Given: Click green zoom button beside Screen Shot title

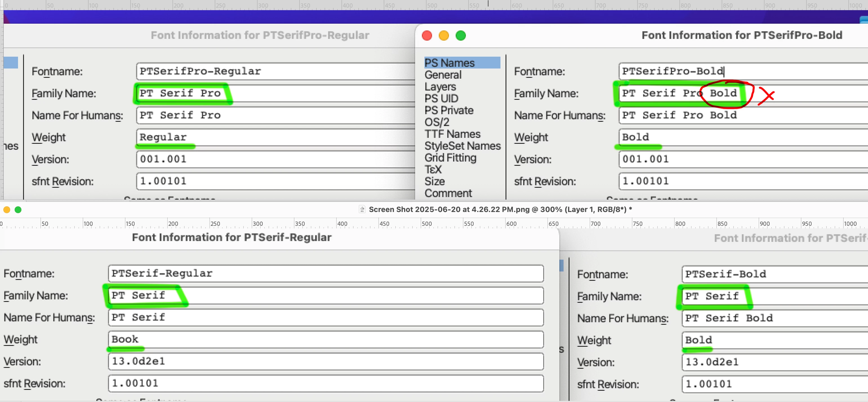Looking at the screenshot, I should pyautogui.click(x=18, y=210).
